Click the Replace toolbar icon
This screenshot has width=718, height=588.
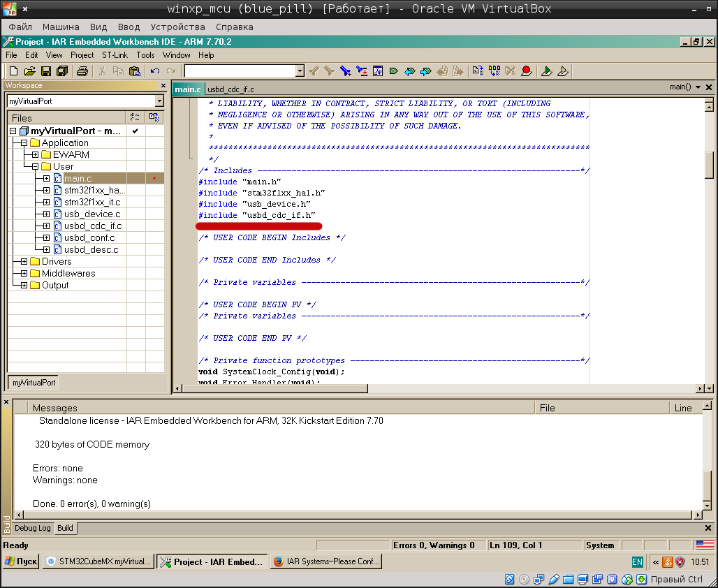click(x=362, y=71)
